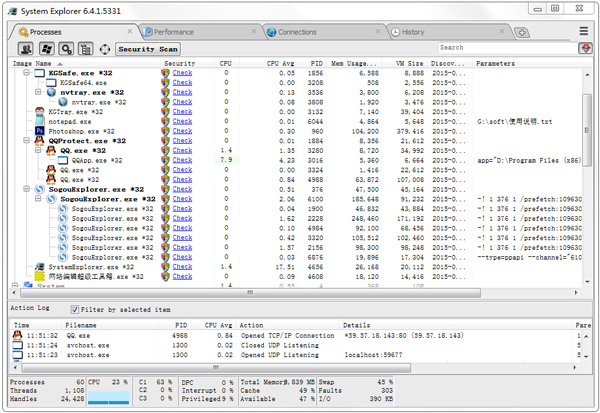The width and height of the screenshot is (600, 413).
Task: Click the show users' processes toolbar icon
Action: coord(25,48)
